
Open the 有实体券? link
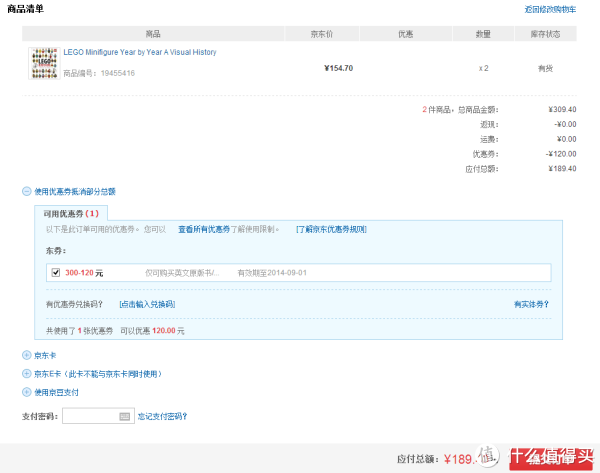[531, 304]
